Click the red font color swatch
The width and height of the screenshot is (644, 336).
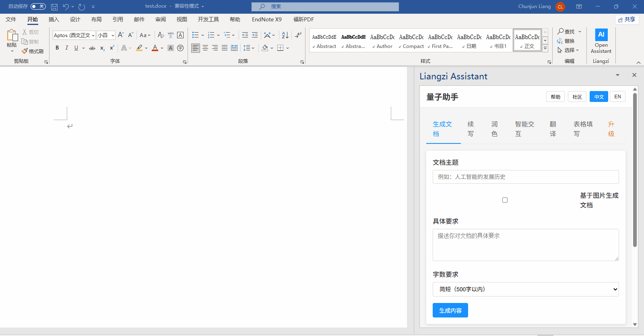coord(155,48)
